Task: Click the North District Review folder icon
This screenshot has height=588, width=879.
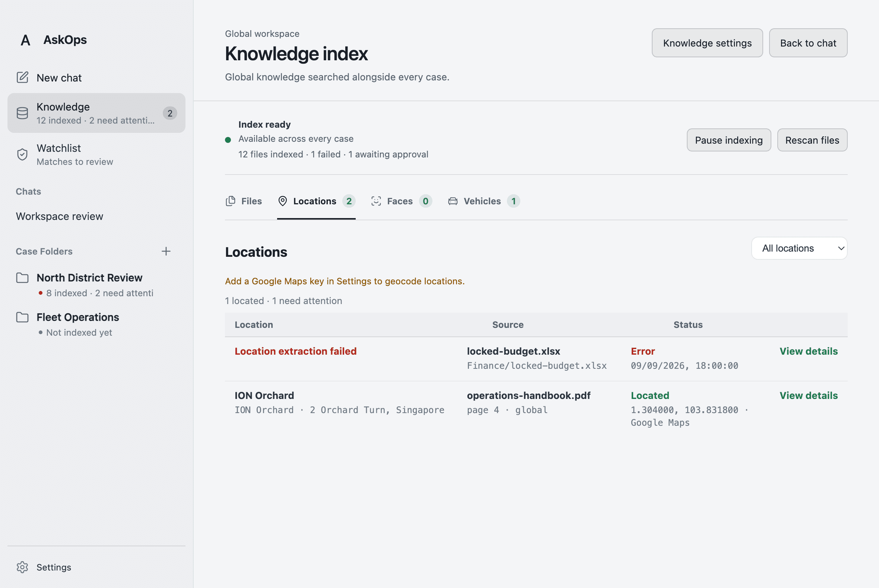Action: pos(22,278)
